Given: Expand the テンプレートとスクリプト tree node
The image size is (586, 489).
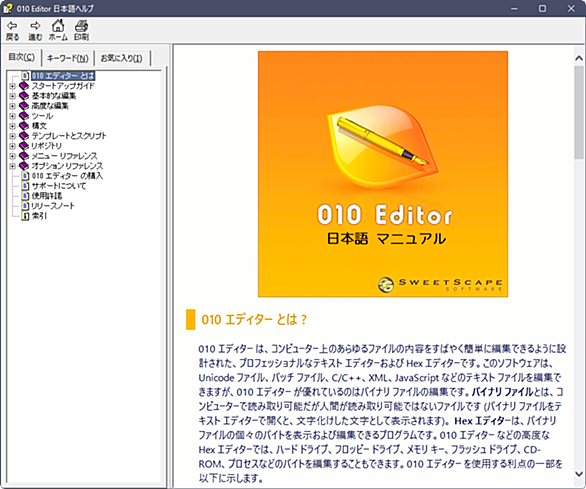Looking at the screenshot, I should [12, 136].
